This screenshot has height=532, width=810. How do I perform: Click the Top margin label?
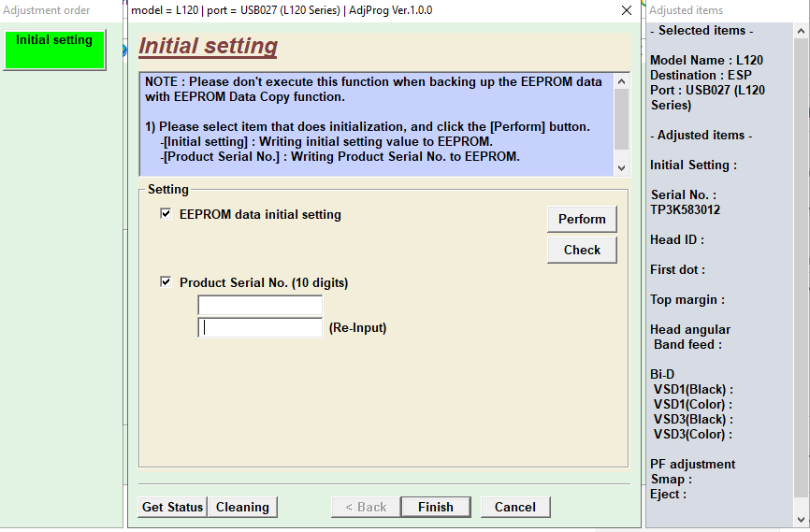click(687, 299)
